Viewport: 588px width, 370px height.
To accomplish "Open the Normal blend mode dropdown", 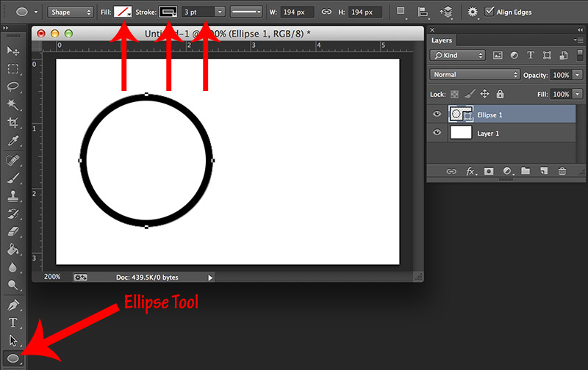I will [x=475, y=75].
